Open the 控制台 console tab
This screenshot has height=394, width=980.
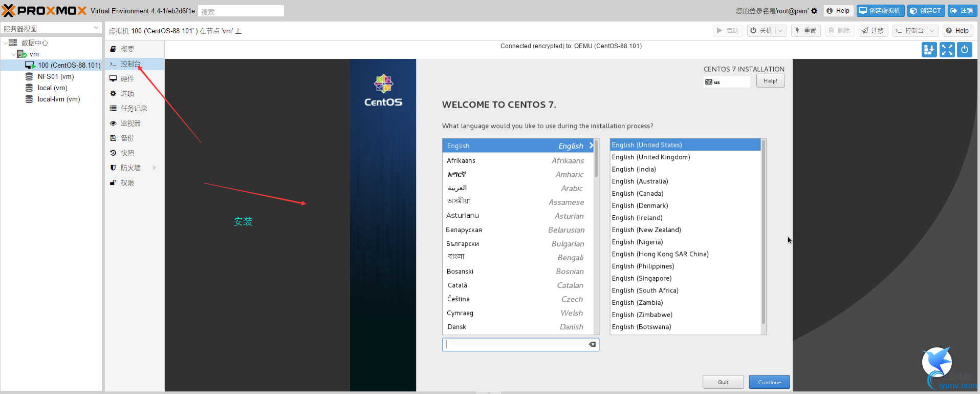(x=135, y=64)
